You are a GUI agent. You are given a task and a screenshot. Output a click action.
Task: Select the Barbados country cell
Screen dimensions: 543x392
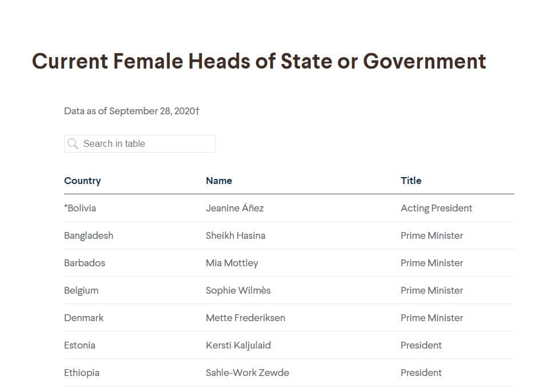tap(85, 263)
